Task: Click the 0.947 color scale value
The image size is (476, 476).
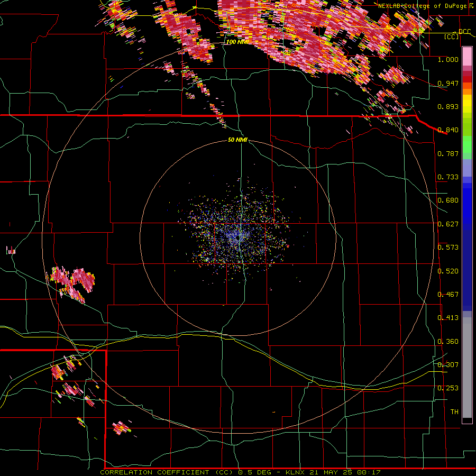Action: coord(448,83)
